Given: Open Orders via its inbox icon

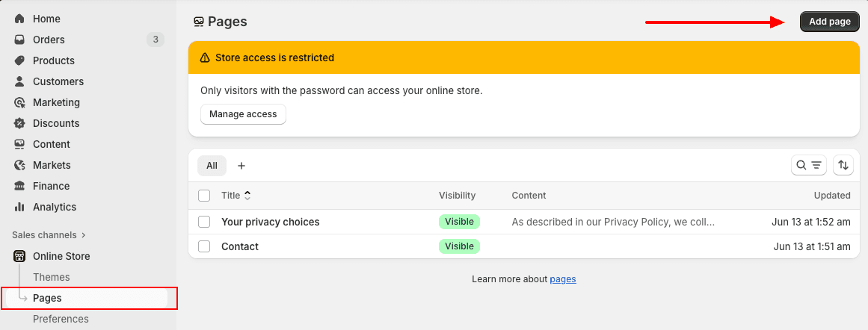Looking at the screenshot, I should pyautogui.click(x=19, y=40).
